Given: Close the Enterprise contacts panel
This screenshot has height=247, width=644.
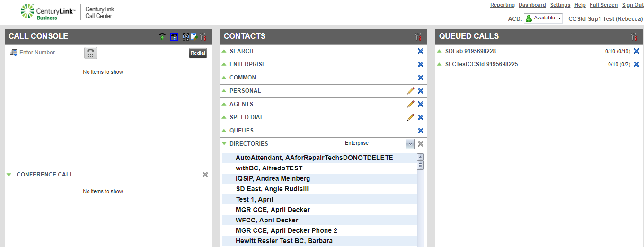Looking at the screenshot, I should 421,64.
